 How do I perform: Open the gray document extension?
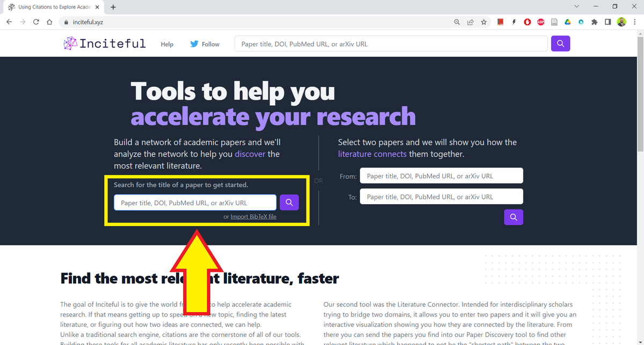[554, 23]
